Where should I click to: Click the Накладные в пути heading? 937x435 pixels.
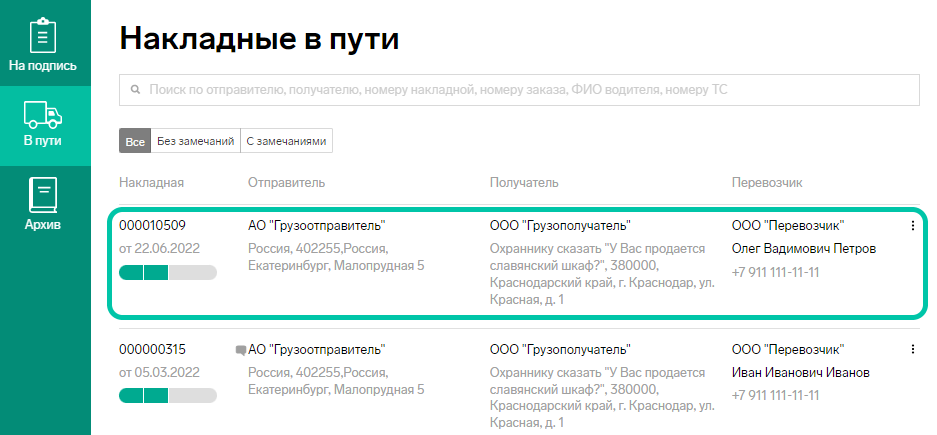259,39
